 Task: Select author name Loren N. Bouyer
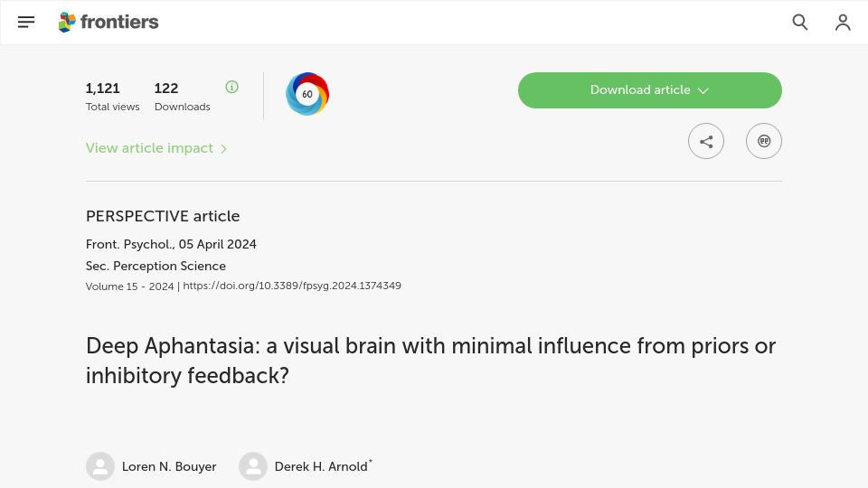[169, 466]
